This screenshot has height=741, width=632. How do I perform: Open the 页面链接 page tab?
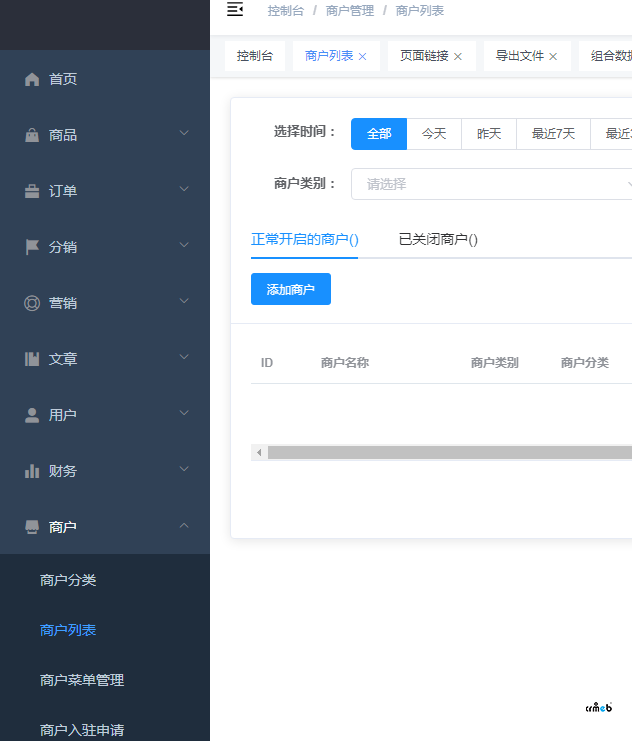click(x=424, y=56)
